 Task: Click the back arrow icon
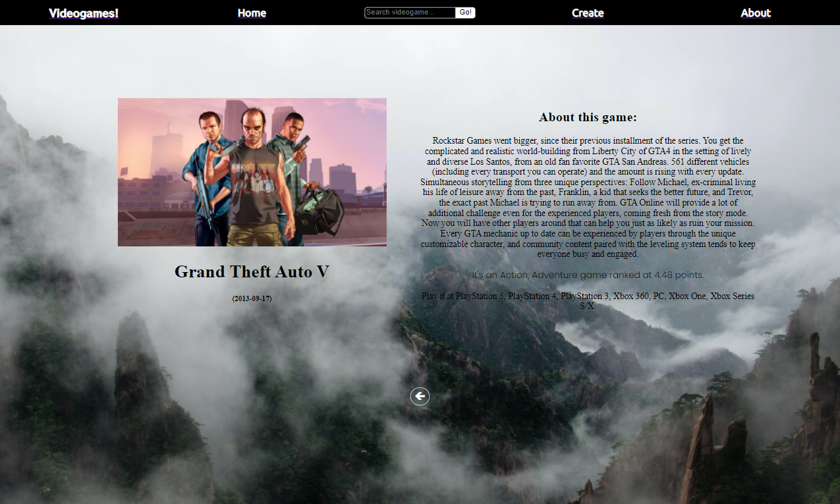tap(420, 396)
